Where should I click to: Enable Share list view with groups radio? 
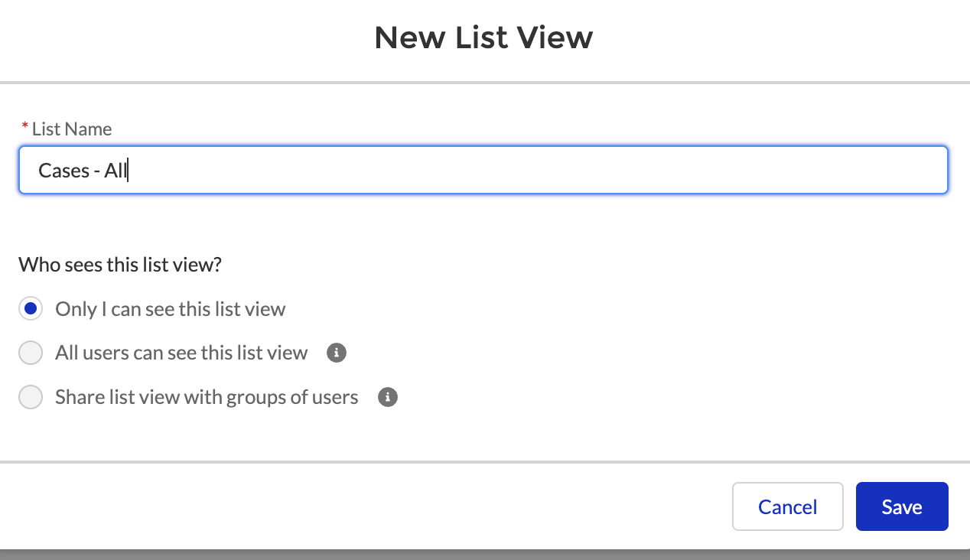tap(31, 397)
